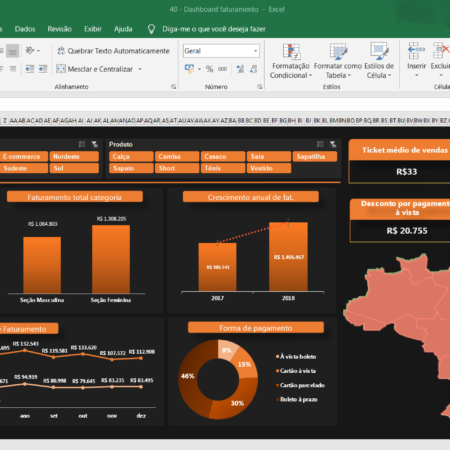Filter by Vestido product
This screenshot has height=450, width=450.
269,168
